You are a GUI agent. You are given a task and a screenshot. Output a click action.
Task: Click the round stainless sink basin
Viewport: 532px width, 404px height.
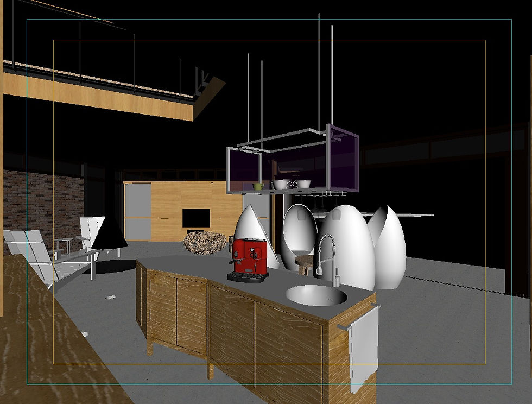(316, 295)
